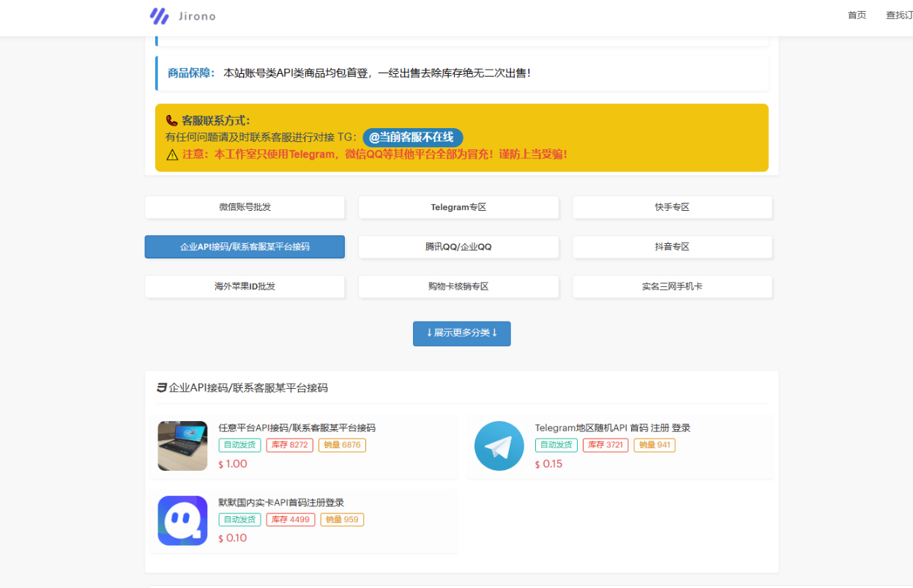Click 自动发货 tag on 默默 product
This screenshot has width=913, height=588.
[x=239, y=519]
